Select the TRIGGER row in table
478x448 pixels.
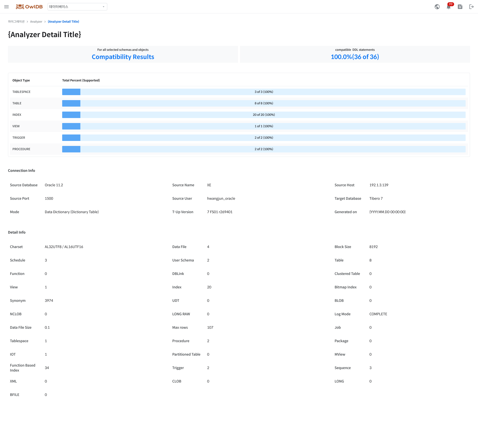coord(19,138)
